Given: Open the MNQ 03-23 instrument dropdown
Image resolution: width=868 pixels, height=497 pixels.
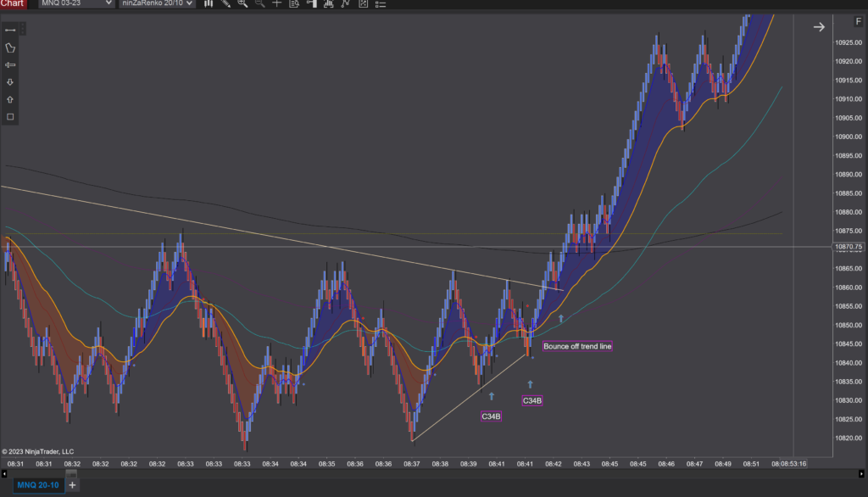Looking at the screenshot, I should pyautogui.click(x=75, y=4).
